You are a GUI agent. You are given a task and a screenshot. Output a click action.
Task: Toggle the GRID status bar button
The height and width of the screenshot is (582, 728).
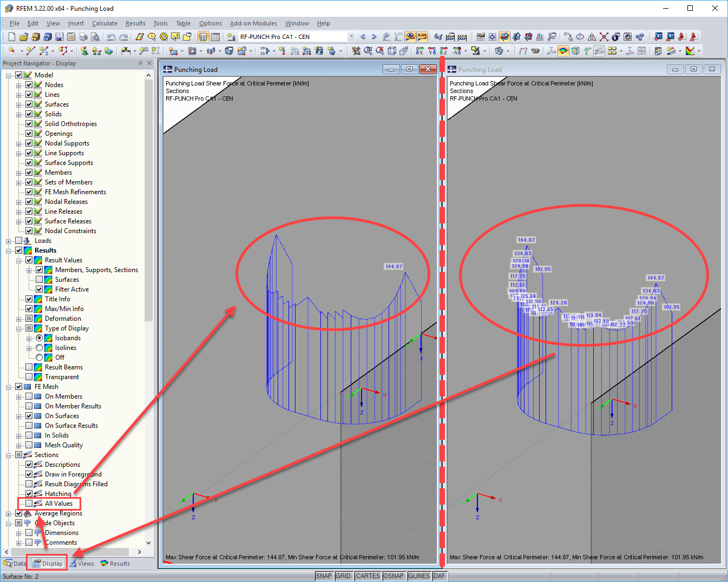point(343,576)
